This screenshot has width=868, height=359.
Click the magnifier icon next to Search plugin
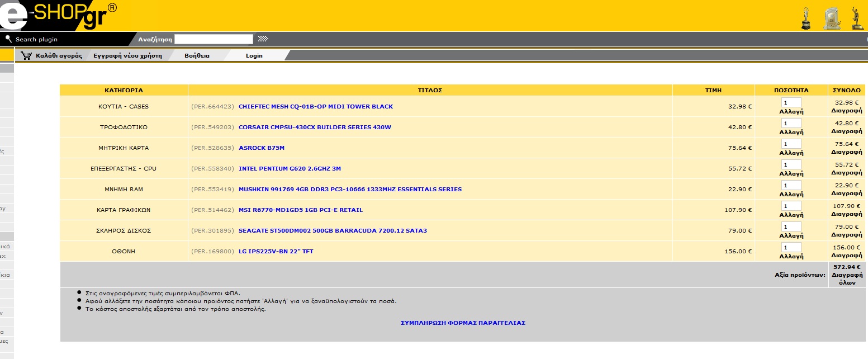point(8,39)
